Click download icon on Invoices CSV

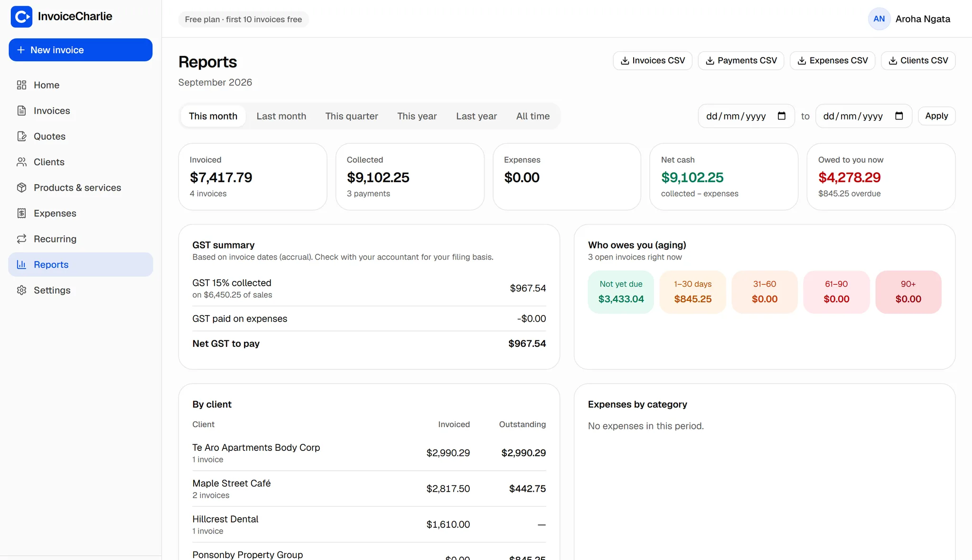click(625, 61)
